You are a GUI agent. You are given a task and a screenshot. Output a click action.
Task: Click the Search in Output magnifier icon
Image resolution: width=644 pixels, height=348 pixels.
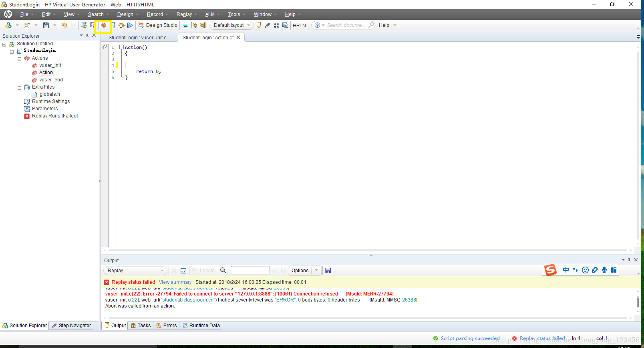223,271
